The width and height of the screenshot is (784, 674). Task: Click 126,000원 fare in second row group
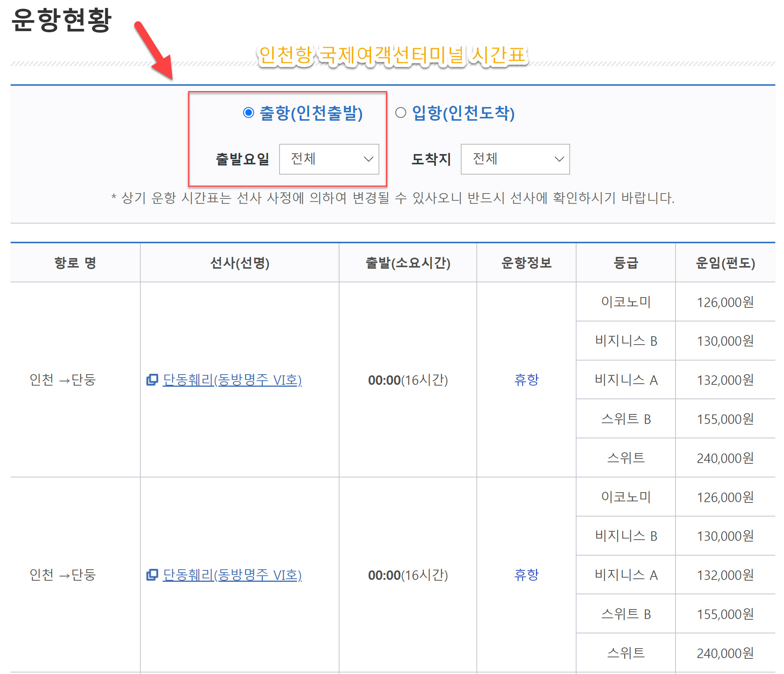[x=725, y=497]
